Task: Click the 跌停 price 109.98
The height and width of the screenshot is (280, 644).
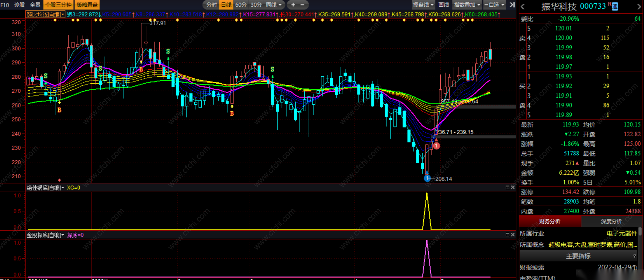Action: tap(632, 192)
